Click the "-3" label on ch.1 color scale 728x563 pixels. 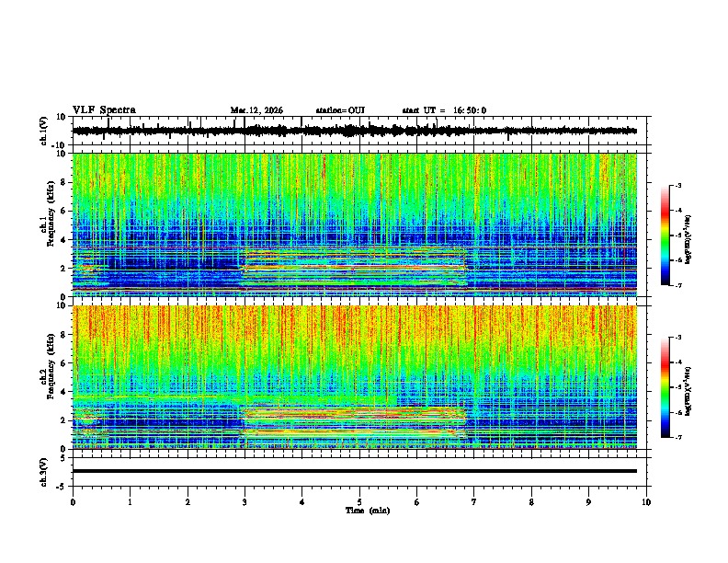pyautogui.click(x=678, y=185)
